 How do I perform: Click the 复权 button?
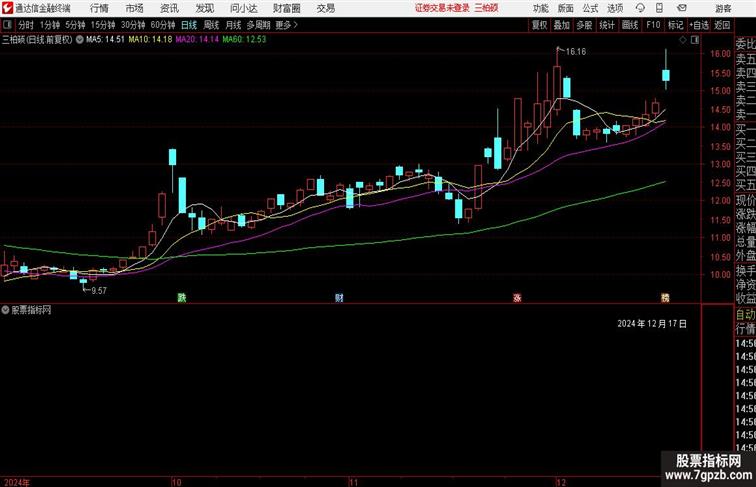click(539, 25)
